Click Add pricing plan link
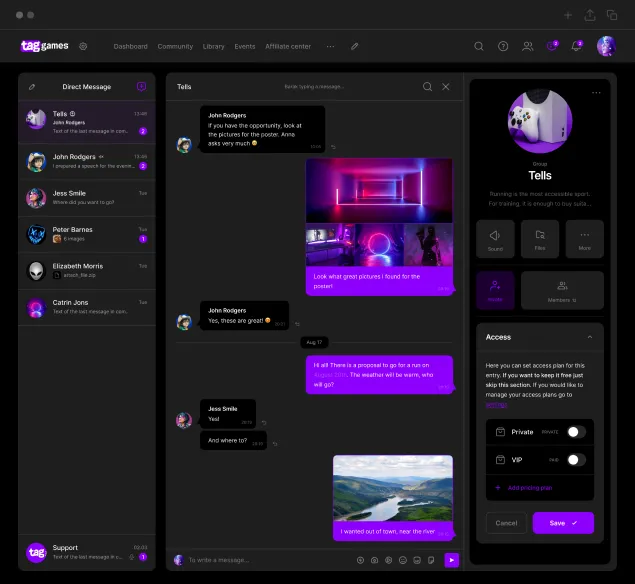This screenshot has height=584, width=635. (x=532, y=487)
